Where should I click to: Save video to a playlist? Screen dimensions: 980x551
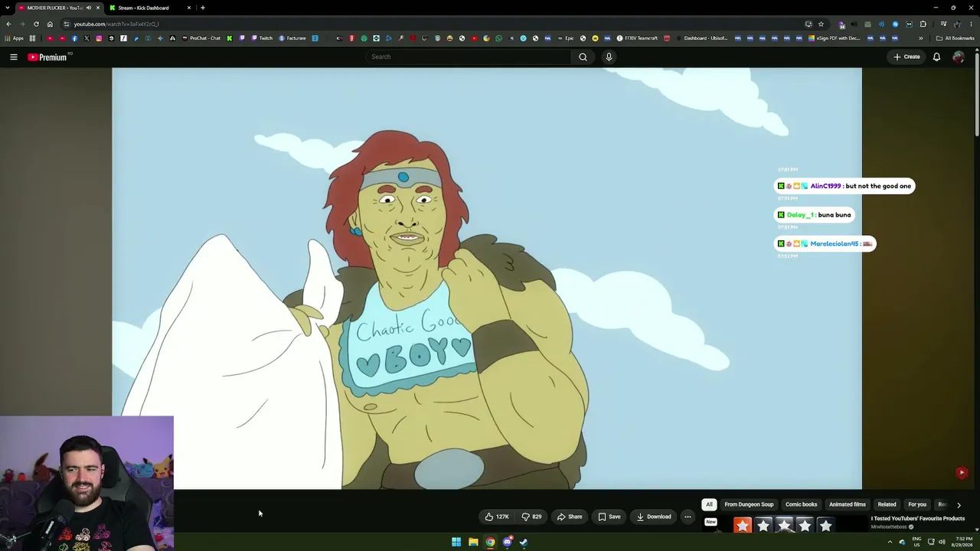(x=609, y=517)
